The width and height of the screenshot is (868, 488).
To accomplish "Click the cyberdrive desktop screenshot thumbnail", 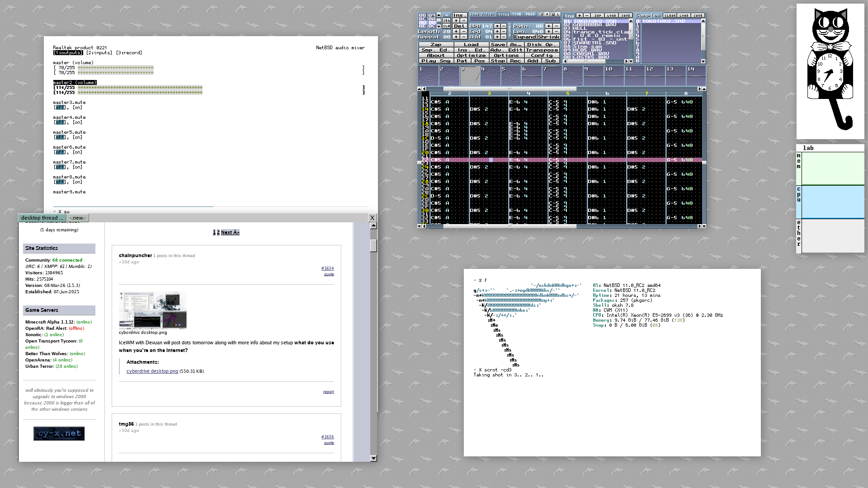I will (153, 310).
